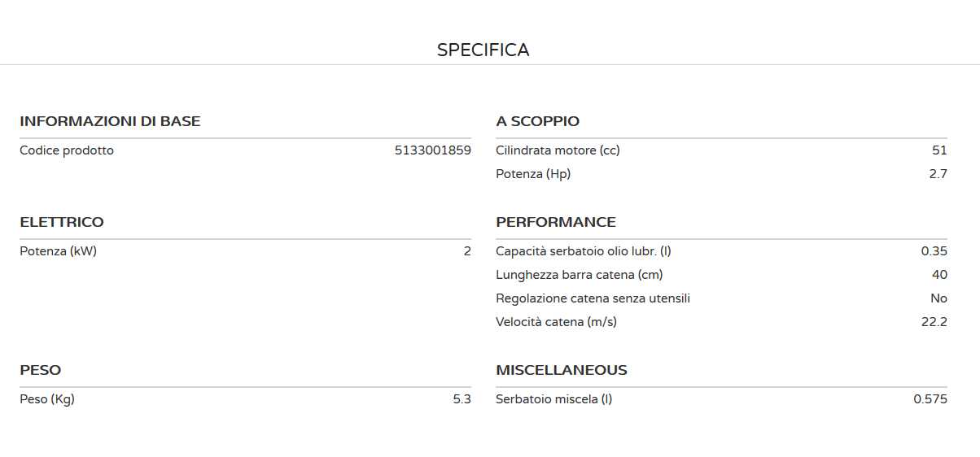Click the Potenza (kW) label
This screenshot has width=980, height=457.
(x=58, y=251)
